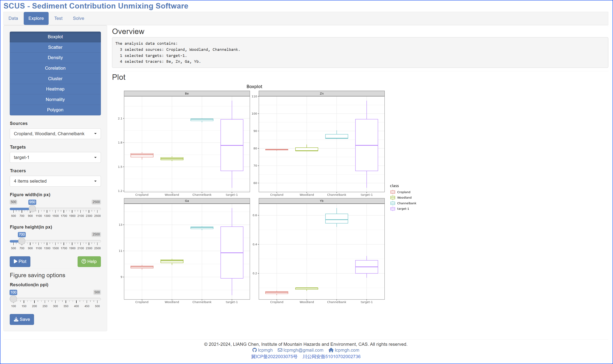Click the Boxplot icon in sidebar

(x=55, y=37)
